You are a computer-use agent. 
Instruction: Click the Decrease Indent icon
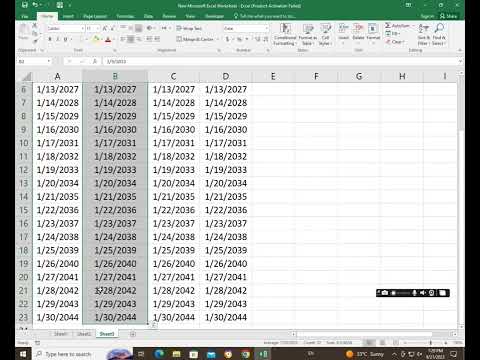pyautogui.click(x=149, y=39)
